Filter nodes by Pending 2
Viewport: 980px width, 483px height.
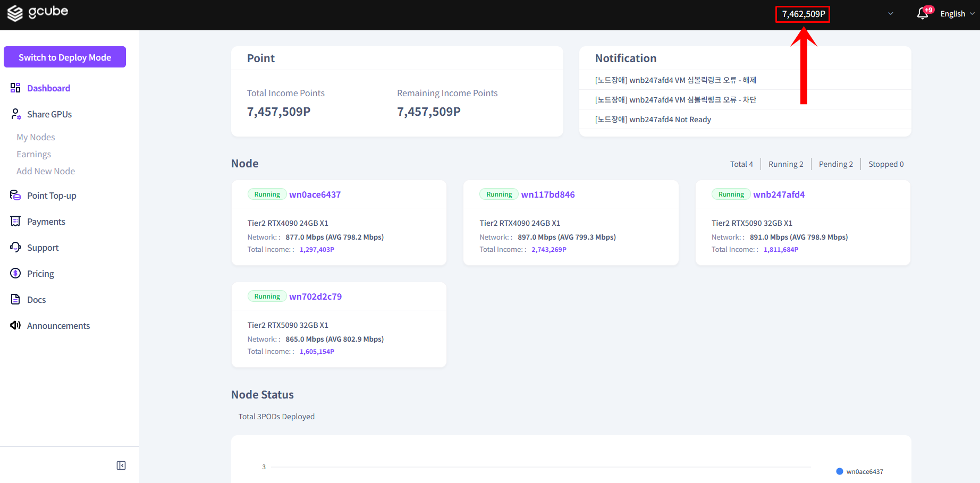(836, 164)
